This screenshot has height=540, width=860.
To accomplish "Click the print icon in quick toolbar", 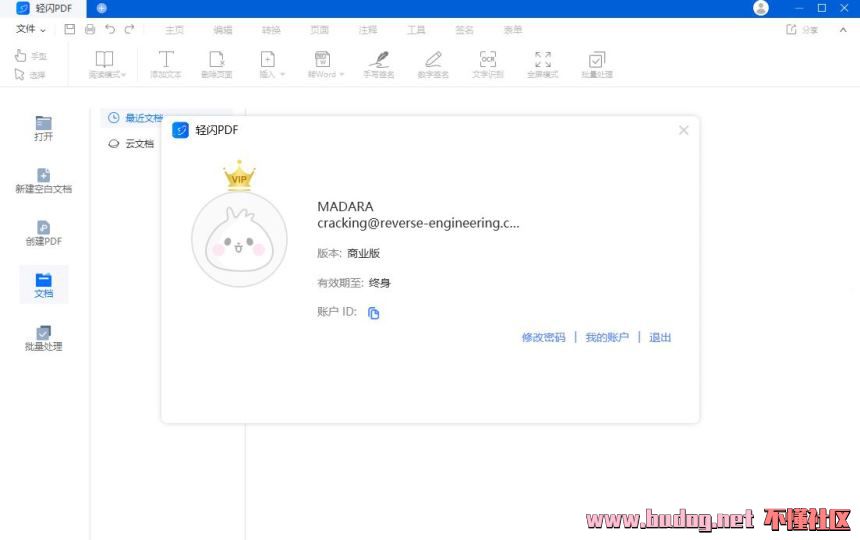I will pyautogui.click(x=90, y=29).
